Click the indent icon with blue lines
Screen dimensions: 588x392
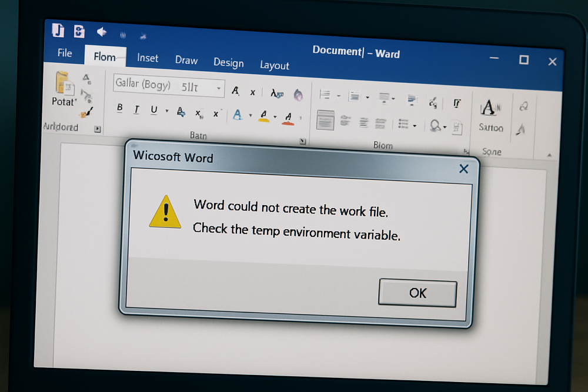click(412, 100)
